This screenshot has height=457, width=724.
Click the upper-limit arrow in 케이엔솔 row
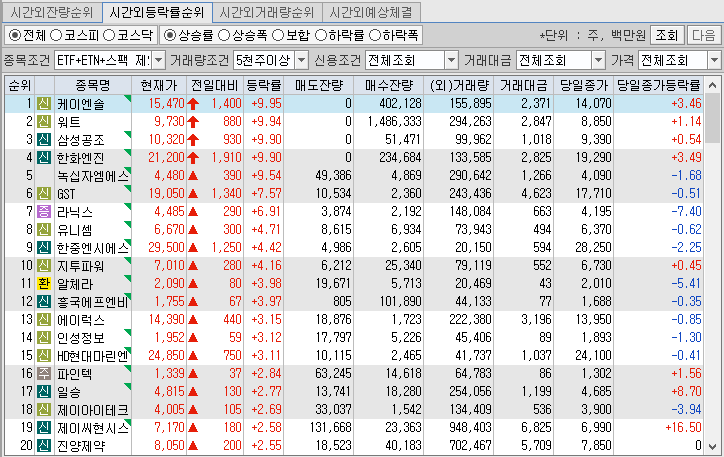coord(193,104)
